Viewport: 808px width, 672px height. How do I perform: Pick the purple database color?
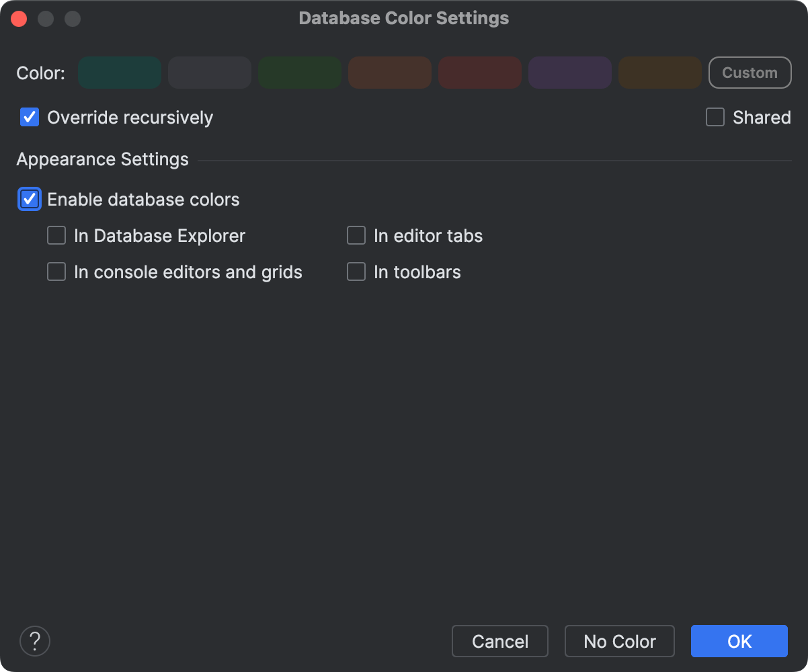point(569,73)
